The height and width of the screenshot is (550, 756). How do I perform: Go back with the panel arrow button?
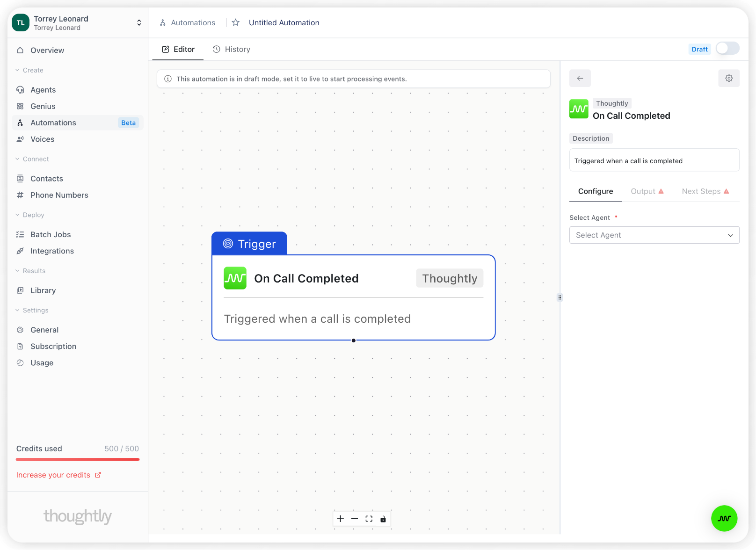click(580, 78)
